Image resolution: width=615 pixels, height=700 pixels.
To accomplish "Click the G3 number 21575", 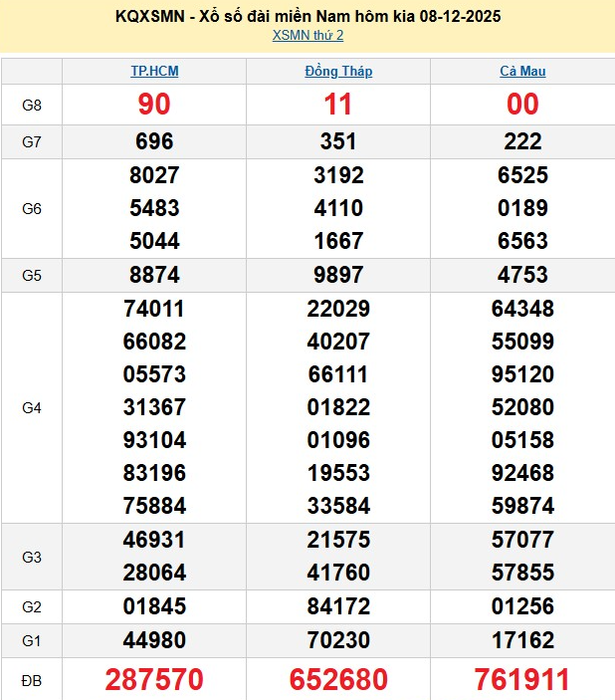I will pyautogui.click(x=338, y=540).
